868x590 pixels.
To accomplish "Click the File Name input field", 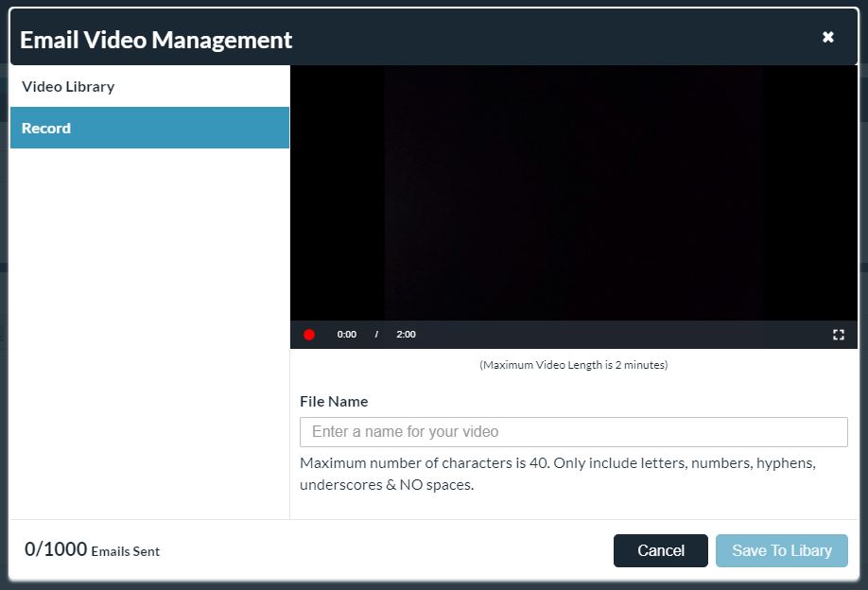I will point(573,431).
